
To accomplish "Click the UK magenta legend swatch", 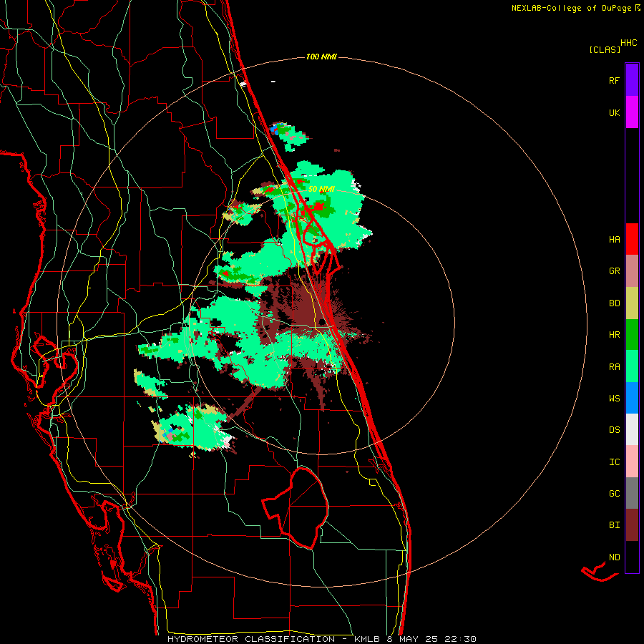I will click(x=632, y=112).
